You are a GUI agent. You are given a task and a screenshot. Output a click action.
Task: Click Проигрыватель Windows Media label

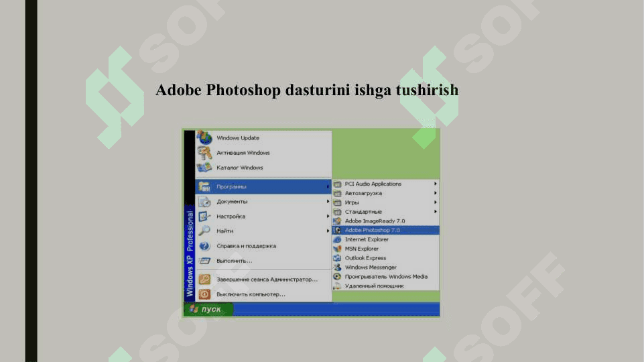coord(386,277)
